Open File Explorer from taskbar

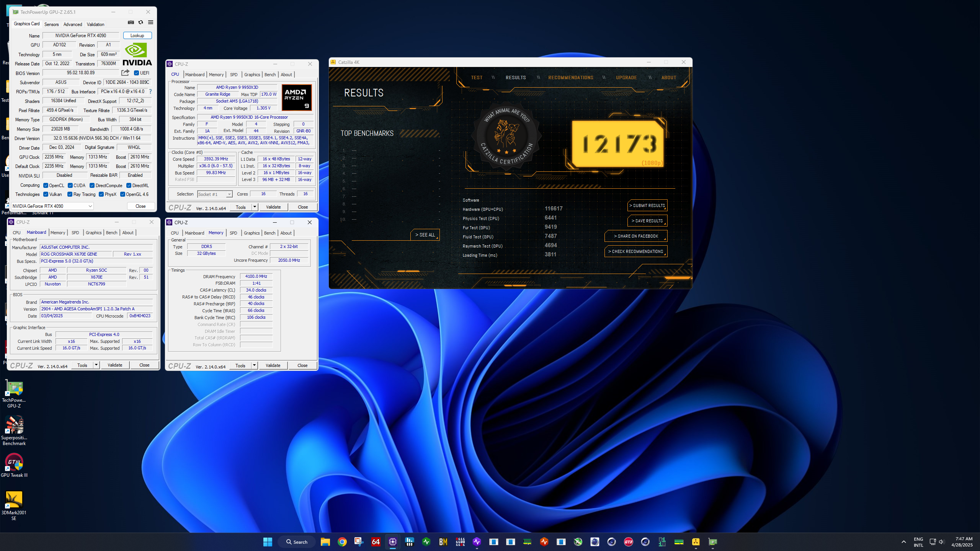[x=325, y=542]
